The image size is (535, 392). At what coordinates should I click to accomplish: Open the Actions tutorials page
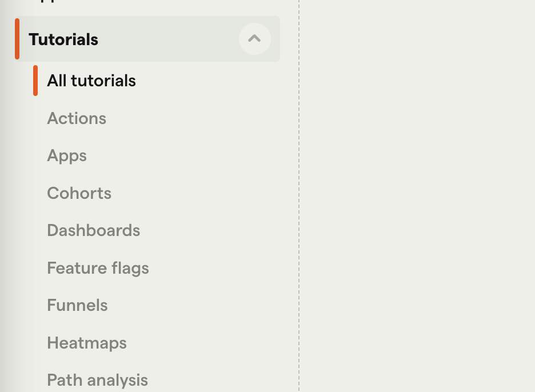tap(76, 118)
